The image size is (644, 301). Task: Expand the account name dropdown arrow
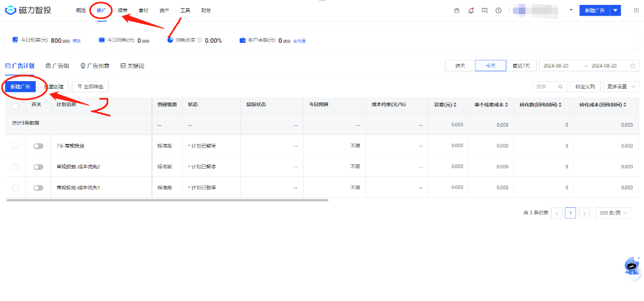pyautogui.click(x=571, y=10)
